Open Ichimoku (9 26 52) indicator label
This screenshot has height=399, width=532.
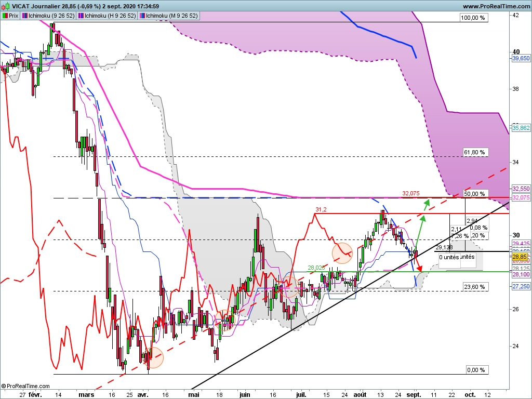click(x=51, y=16)
